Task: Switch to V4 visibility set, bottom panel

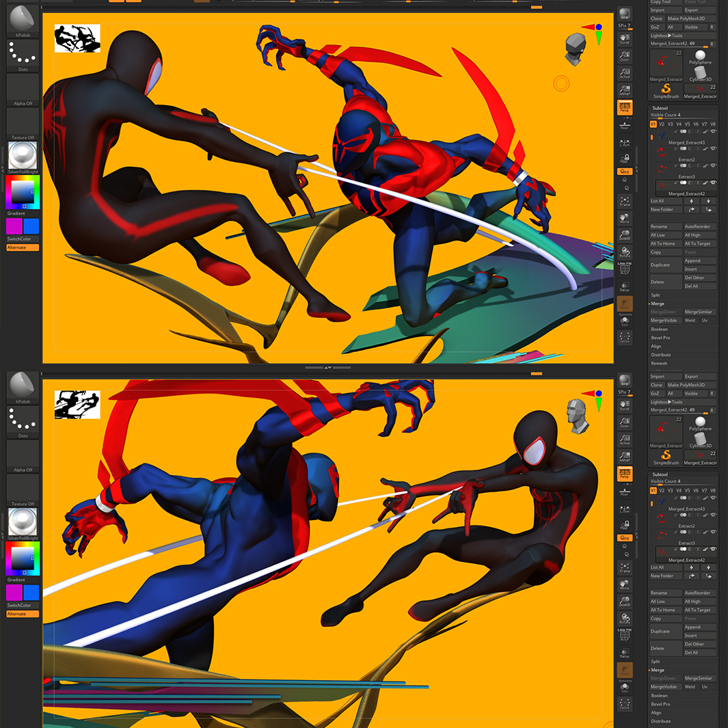Action: [x=679, y=490]
